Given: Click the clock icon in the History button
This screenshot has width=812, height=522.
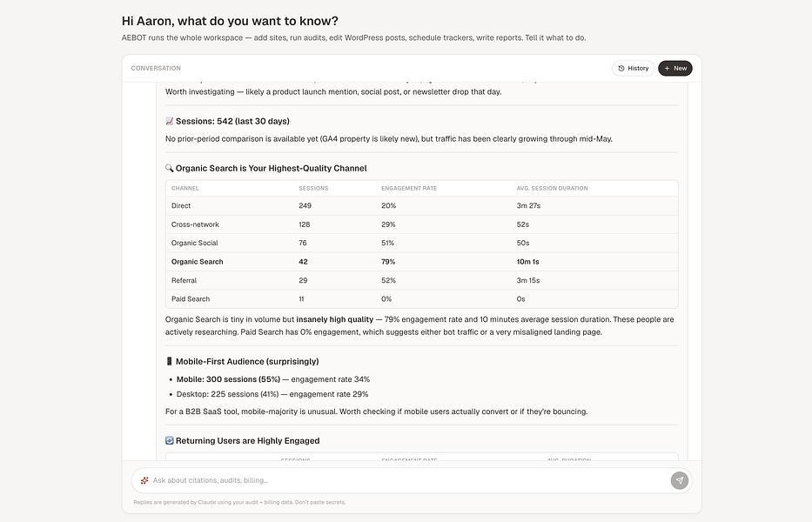Looking at the screenshot, I should click(x=621, y=69).
